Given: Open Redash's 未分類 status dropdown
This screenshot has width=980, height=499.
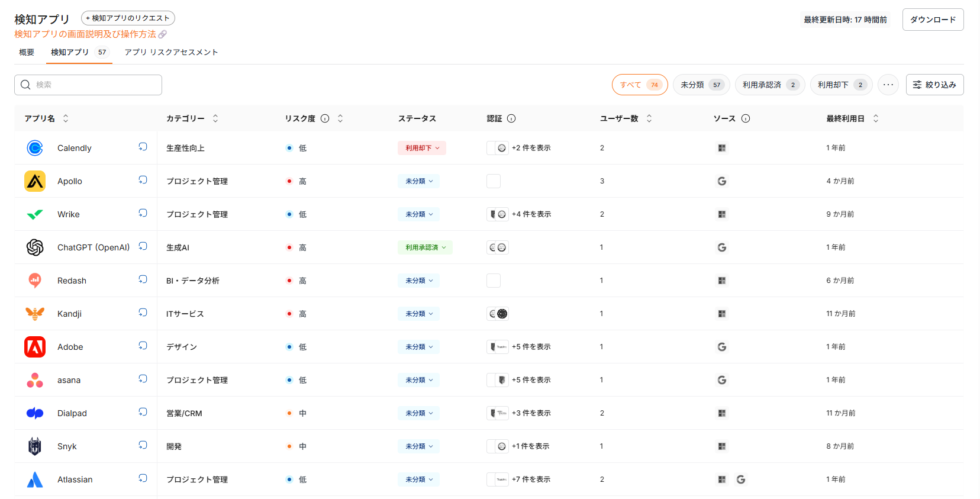Looking at the screenshot, I should (x=419, y=281).
